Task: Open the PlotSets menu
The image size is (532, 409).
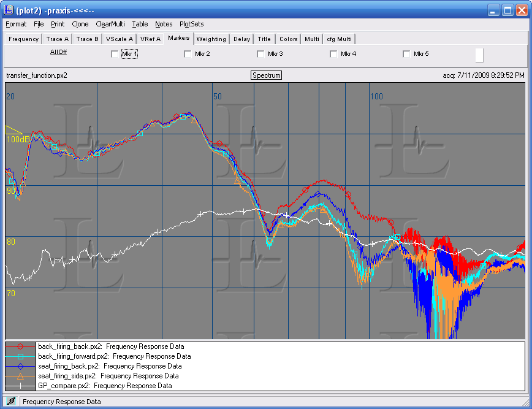Action: [x=191, y=24]
